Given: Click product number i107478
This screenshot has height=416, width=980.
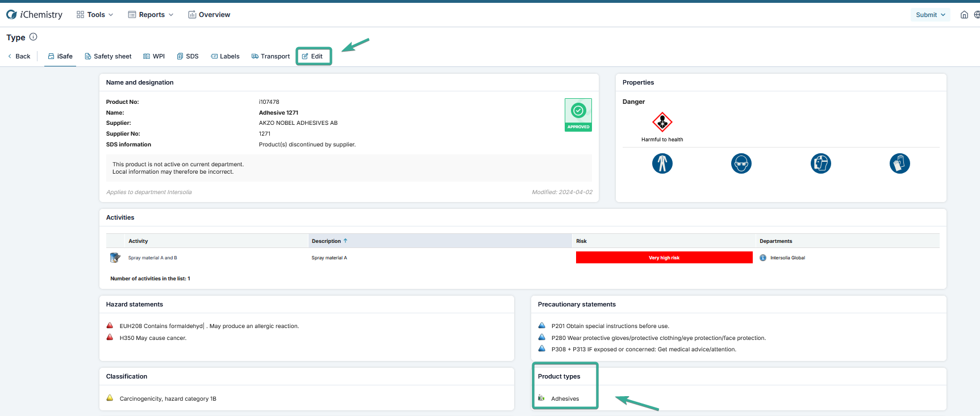Looking at the screenshot, I should [269, 102].
